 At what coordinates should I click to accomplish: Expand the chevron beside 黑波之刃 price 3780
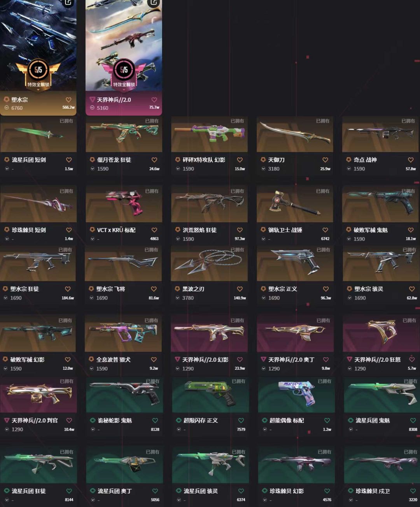[177, 298]
